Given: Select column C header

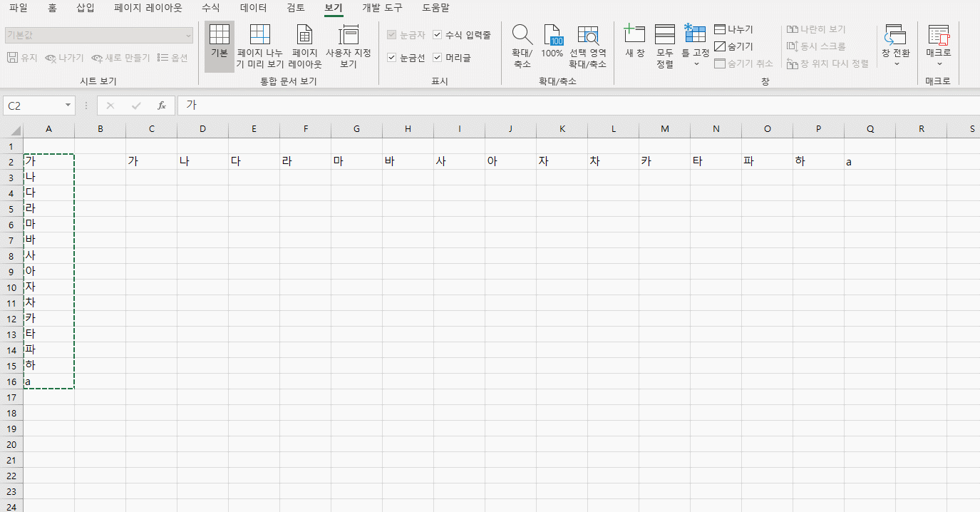Looking at the screenshot, I should click(x=151, y=129).
